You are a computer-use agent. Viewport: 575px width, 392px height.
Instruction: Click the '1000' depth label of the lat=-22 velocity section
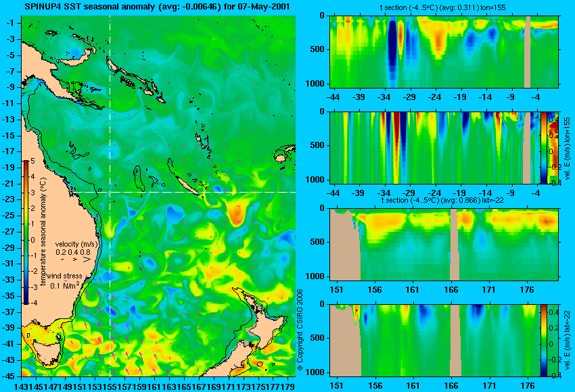pos(315,372)
